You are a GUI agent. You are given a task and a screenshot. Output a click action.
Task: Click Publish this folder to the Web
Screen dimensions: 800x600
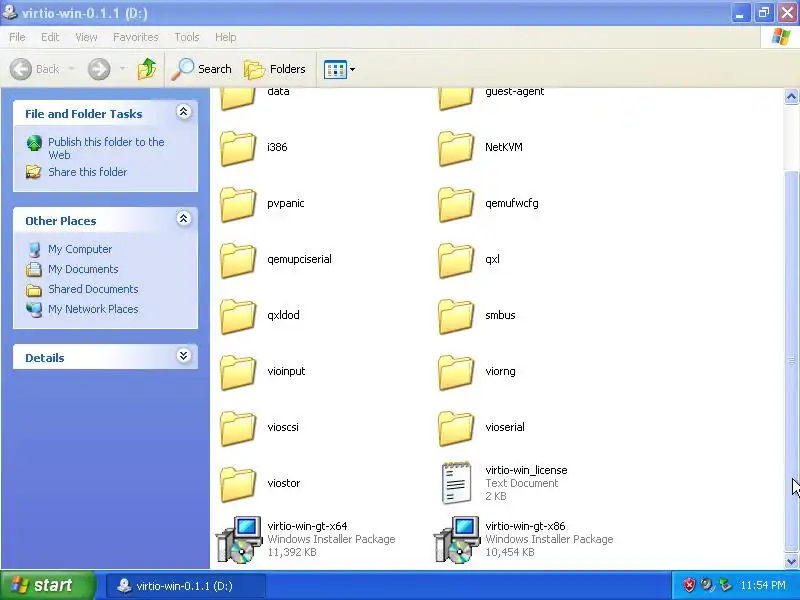(106, 148)
